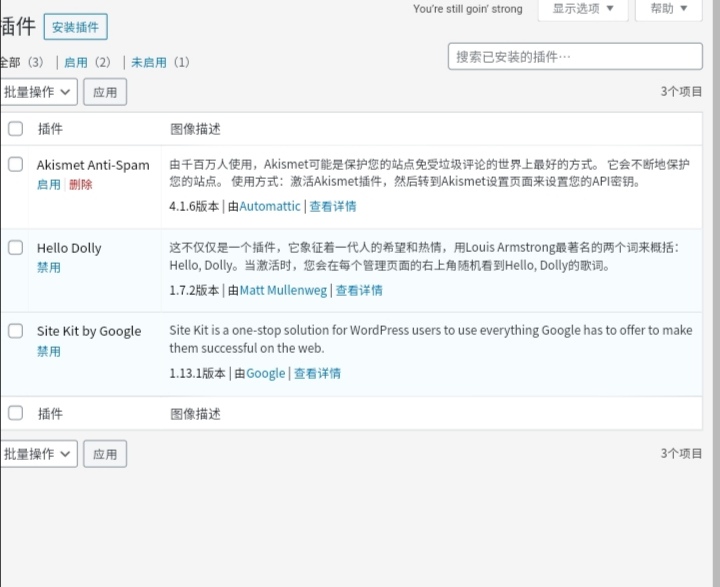Click the top 应用 button
720x587 pixels.
tap(105, 92)
